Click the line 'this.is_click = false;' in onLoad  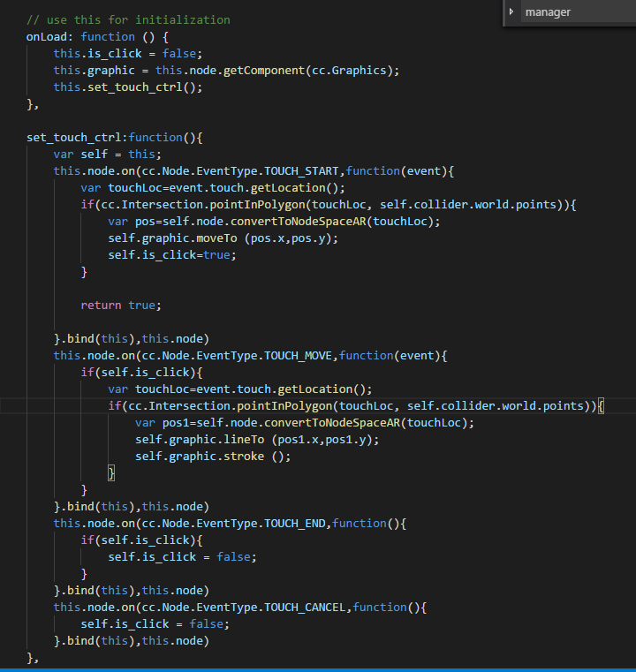128,54
